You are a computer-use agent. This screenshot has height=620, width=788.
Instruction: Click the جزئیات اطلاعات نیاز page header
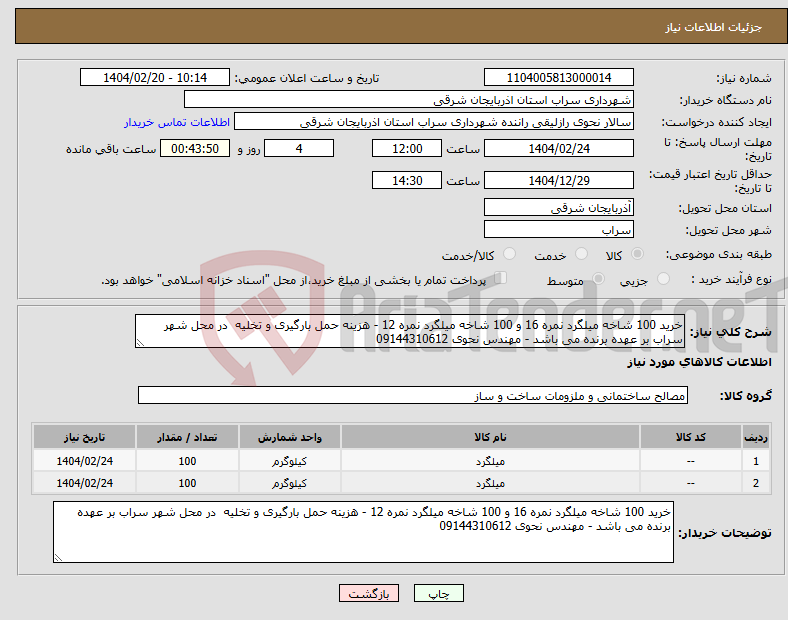pos(714,27)
